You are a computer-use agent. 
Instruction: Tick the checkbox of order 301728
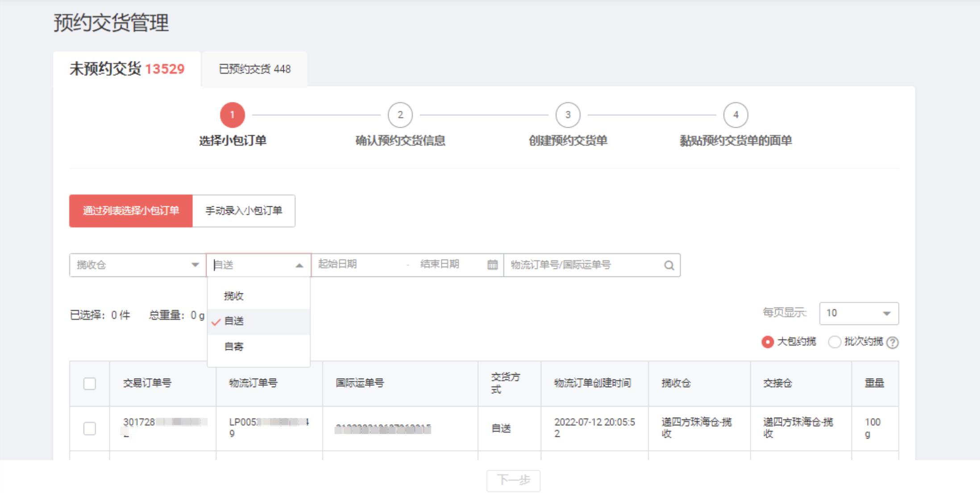coord(89,428)
